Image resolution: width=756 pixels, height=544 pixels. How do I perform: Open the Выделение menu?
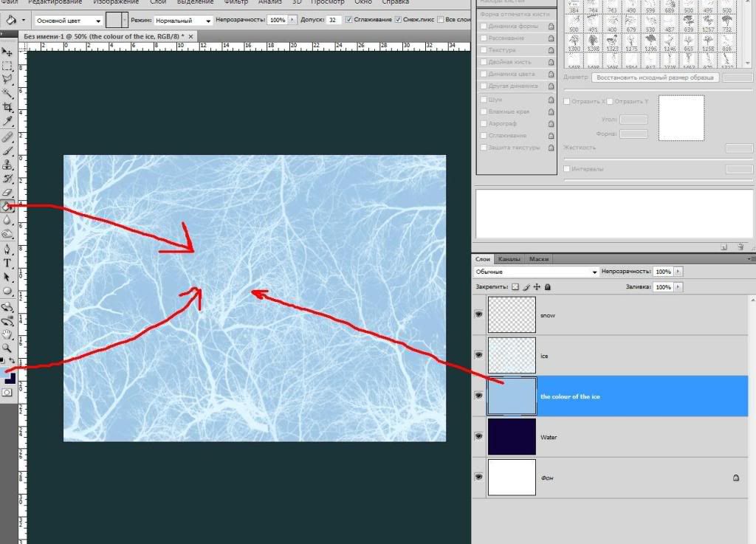[x=195, y=2]
